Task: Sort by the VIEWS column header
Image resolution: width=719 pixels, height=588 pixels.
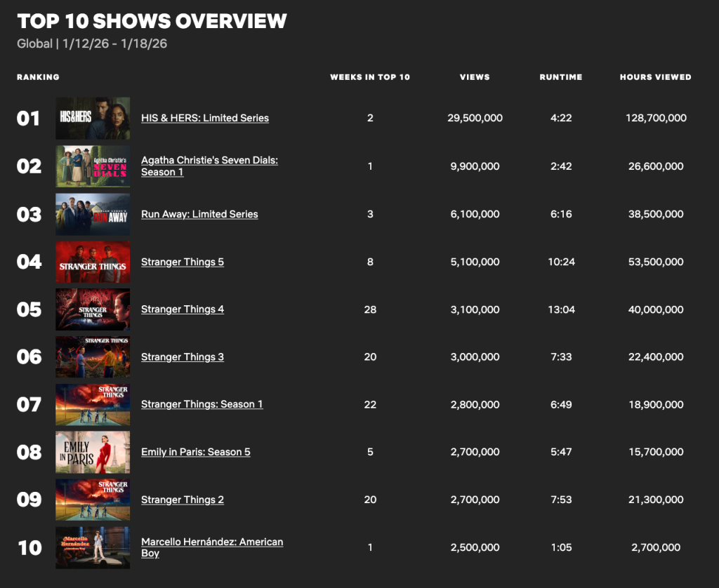Action: tap(475, 77)
